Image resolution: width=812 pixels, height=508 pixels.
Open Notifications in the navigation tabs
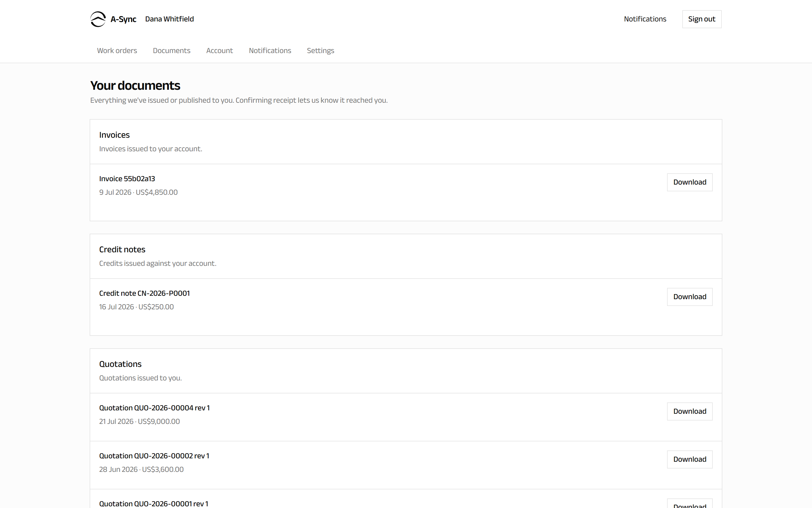[x=270, y=51]
